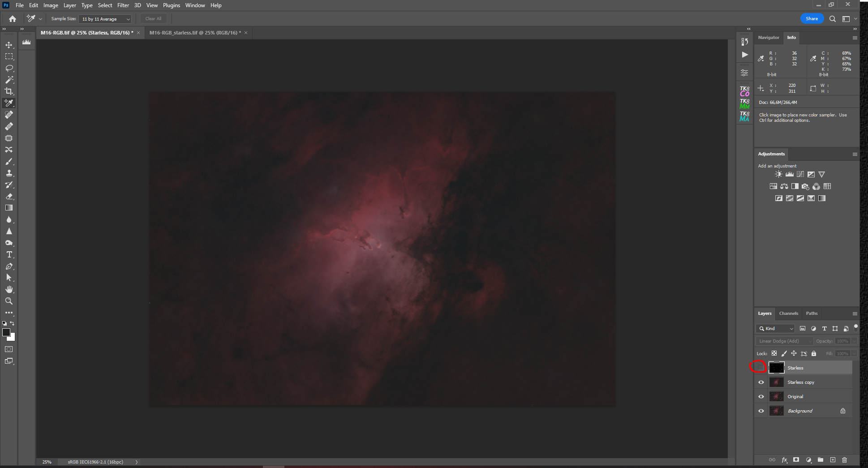Open the Linear Dodge blend mode dropdown

click(x=784, y=341)
